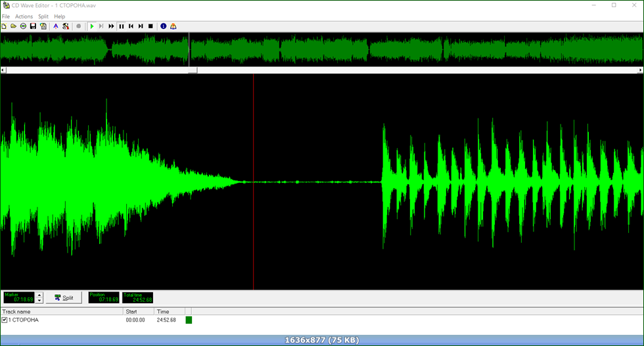Viewport: 644px width, 346px height.
Task: Close the CD Wave Editor window
Action: coord(633,5)
